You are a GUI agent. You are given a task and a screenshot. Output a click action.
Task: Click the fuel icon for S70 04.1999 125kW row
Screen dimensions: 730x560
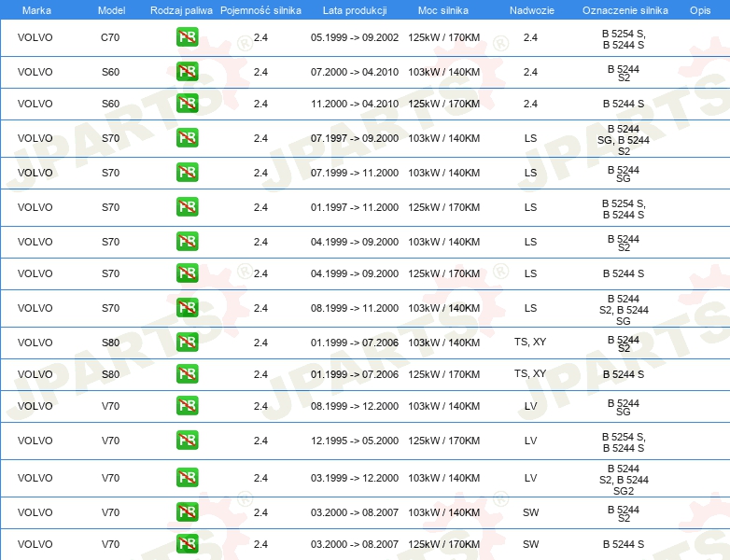click(x=187, y=273)
